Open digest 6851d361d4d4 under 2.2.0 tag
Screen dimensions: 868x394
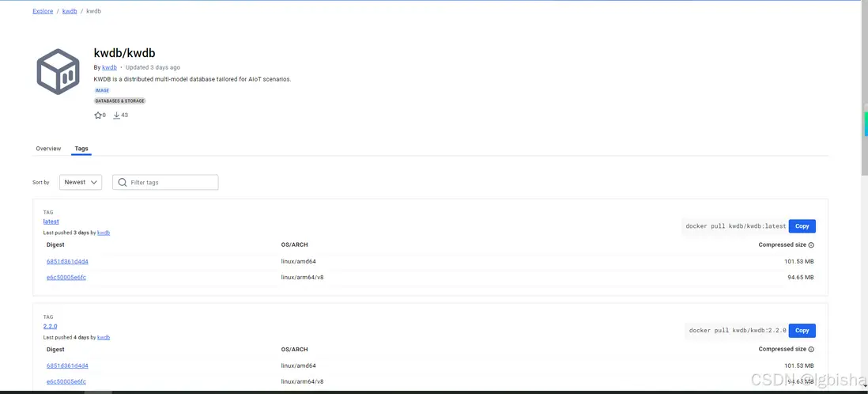(67, 366)
